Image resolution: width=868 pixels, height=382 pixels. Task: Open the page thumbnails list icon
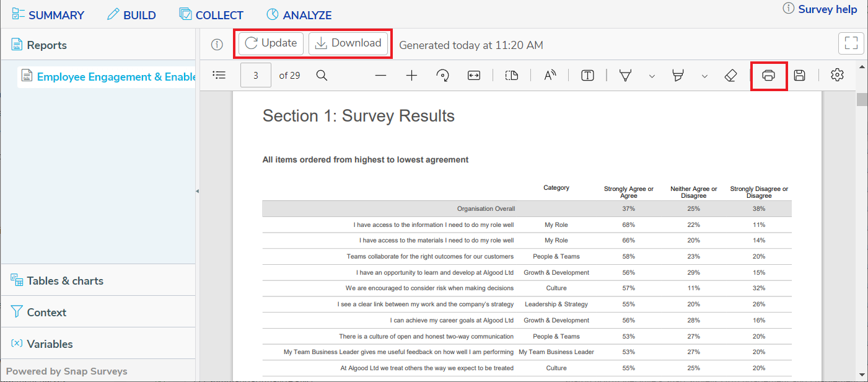(x=219, y=74)
